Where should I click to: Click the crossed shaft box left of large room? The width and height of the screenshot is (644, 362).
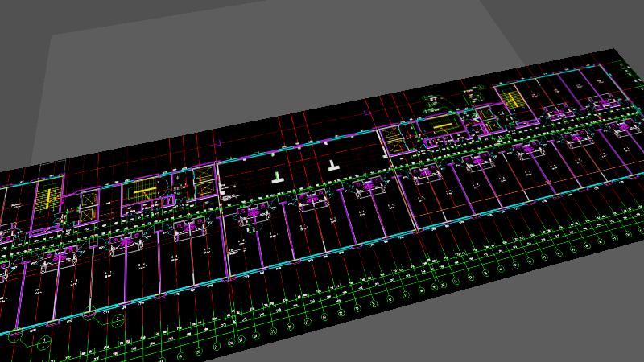204,181
